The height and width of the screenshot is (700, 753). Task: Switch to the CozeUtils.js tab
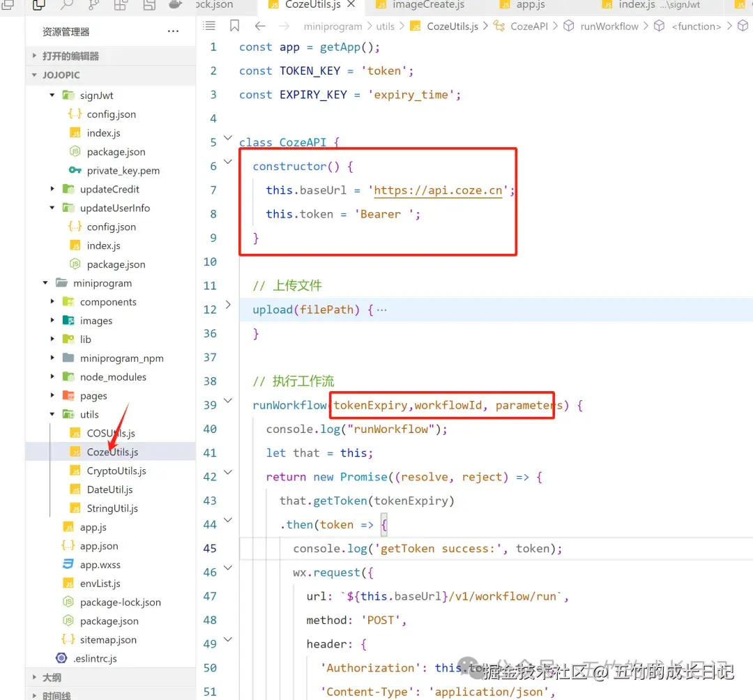(312, 5)
